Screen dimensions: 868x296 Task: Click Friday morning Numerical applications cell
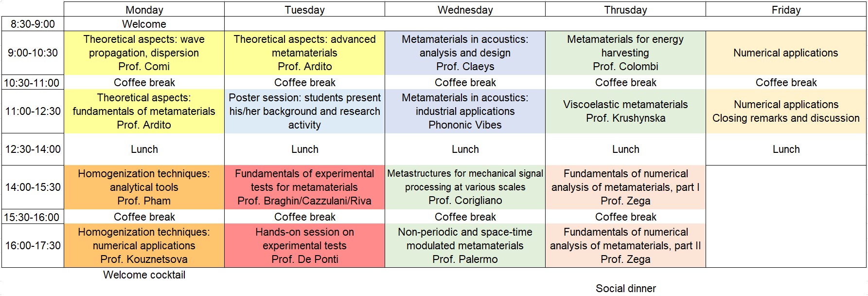tap(786, 53)
